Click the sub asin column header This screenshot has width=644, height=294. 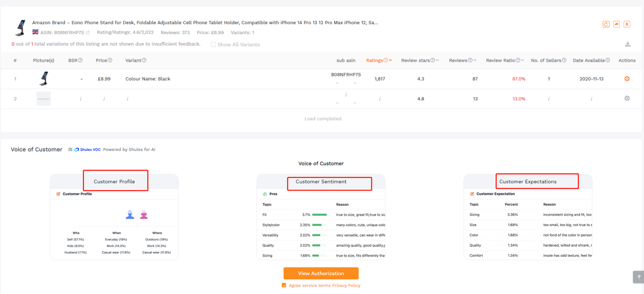pos(346,60)
